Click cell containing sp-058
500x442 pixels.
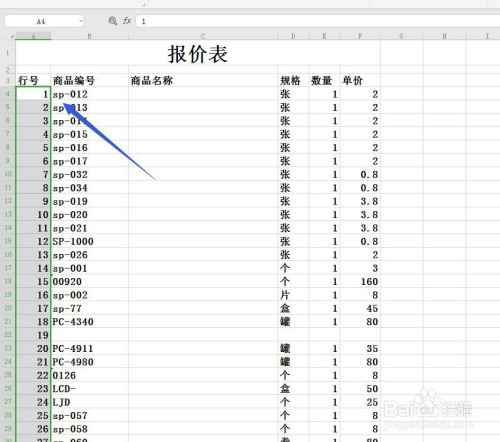(x=89, y=429)
